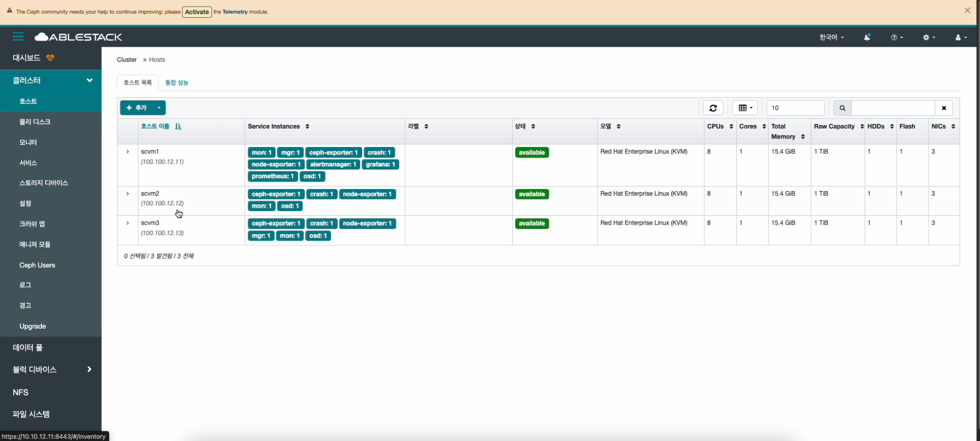Expand the scvm1 host row

[128, 152]
